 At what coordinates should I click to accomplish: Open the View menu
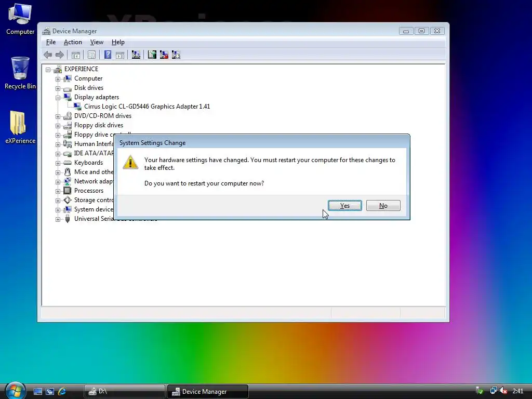[97, 42]
